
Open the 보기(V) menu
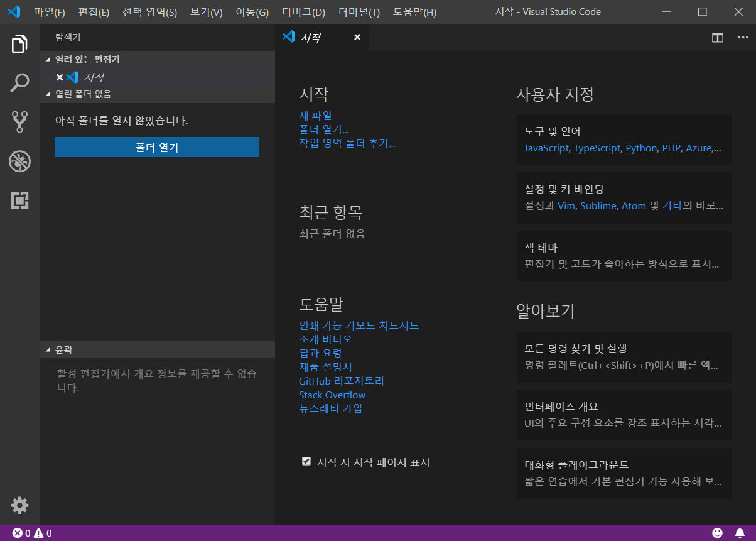(206, 12)
